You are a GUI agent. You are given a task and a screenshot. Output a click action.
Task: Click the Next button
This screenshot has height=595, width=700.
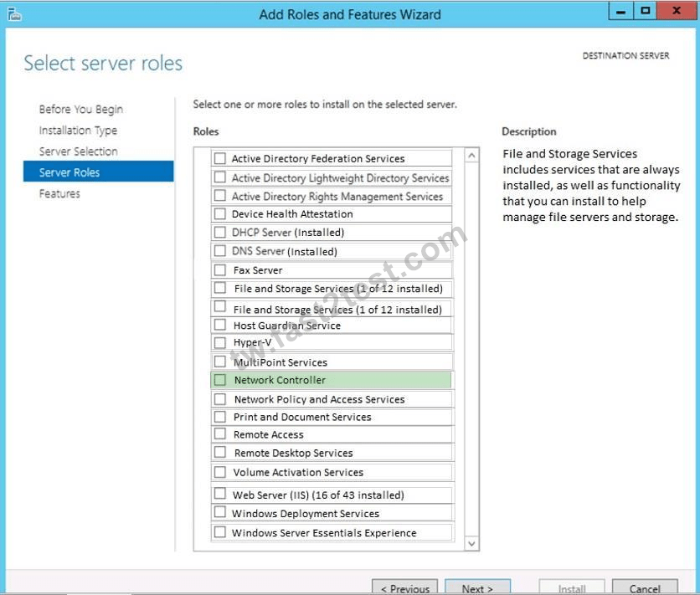click(x=477, y=587)
